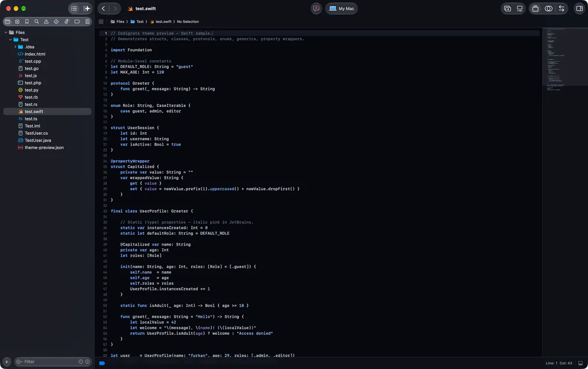
Task: Toggle source-control status filter icon
Action: click(88, 362)
